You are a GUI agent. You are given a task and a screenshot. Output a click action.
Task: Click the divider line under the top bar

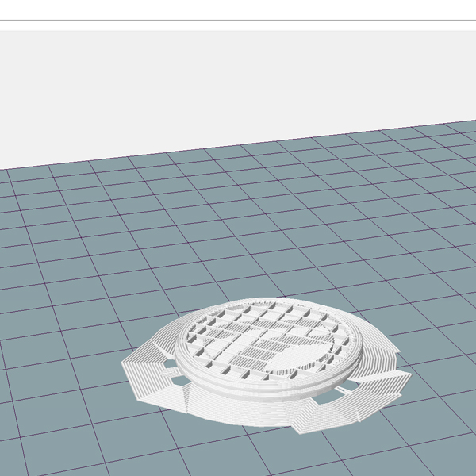[238, 21]
